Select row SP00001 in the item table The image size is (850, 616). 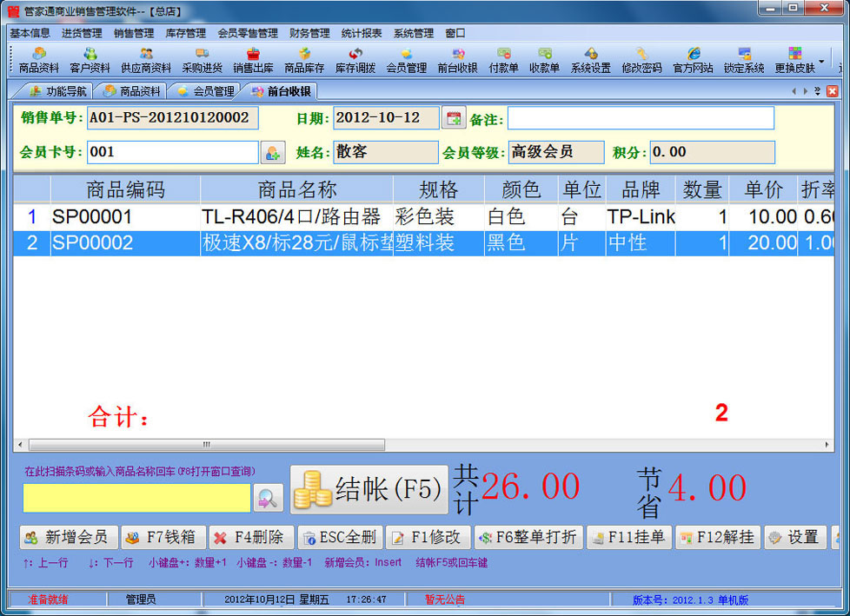pos(423,216)
